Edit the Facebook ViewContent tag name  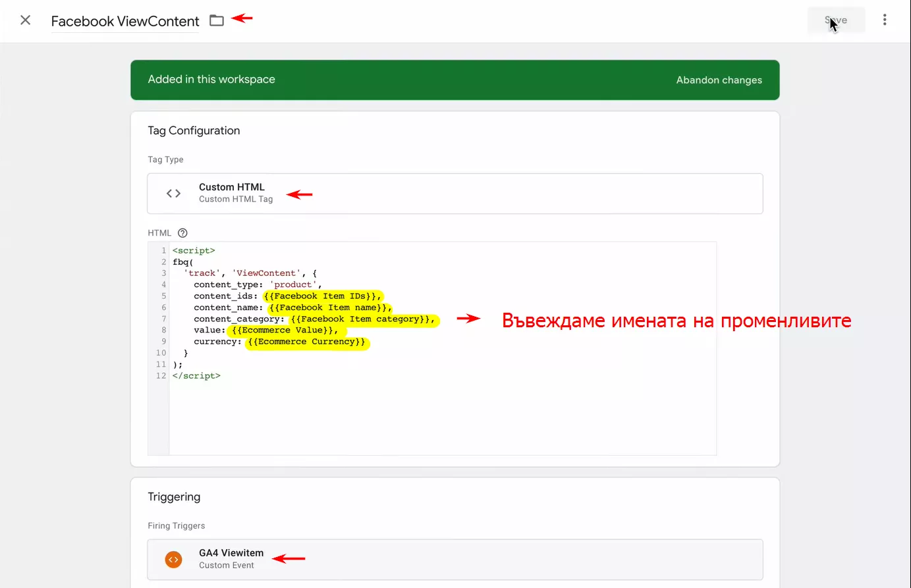pyautogui.click(x=125, y=21)
